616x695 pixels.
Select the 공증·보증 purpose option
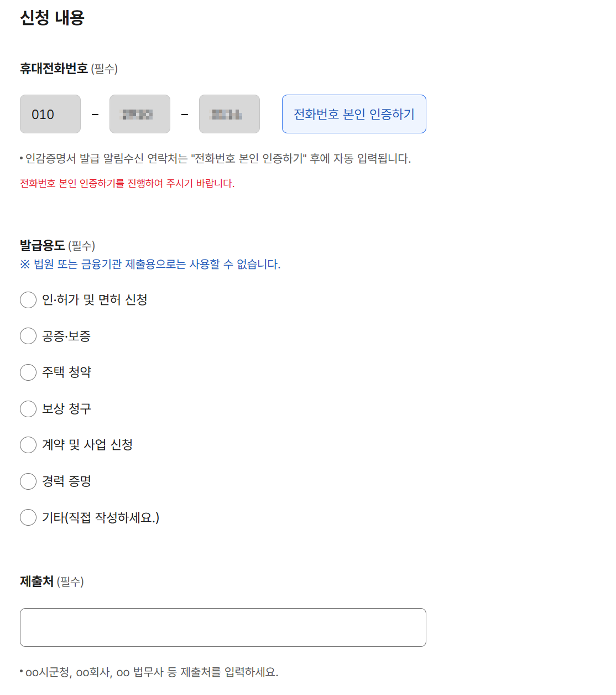tap(28, 336)
